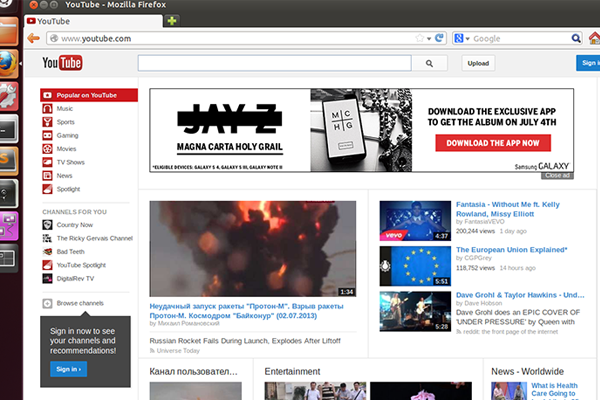Click the Country Now channel icon
The image size is (600, 400).
tap(47, 225)
